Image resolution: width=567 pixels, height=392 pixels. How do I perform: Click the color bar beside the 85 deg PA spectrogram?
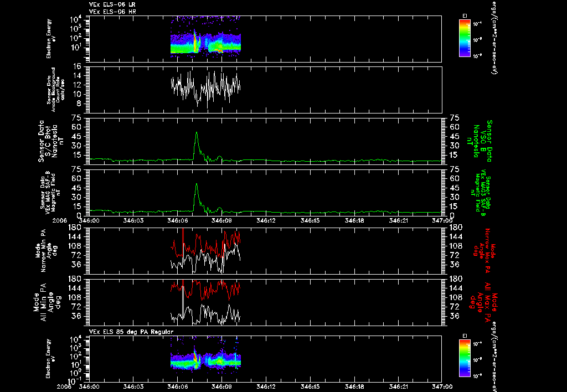pyautogui.click(x=465, y=359)
